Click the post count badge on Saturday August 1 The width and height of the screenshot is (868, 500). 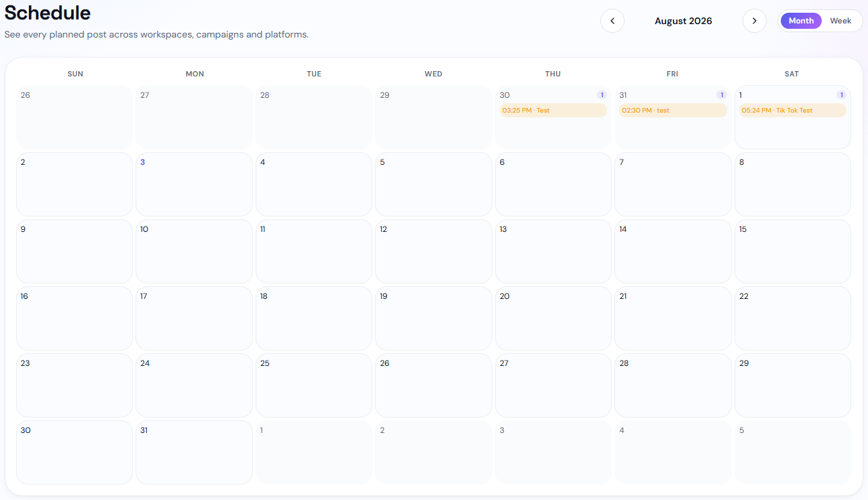pos(841,95)
